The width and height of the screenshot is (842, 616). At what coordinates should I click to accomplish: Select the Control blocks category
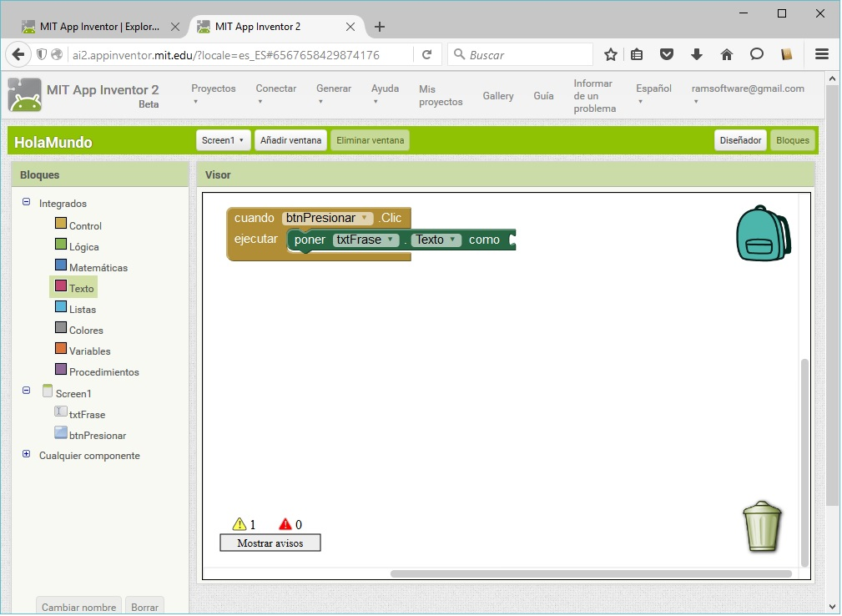tap(84, 226)
